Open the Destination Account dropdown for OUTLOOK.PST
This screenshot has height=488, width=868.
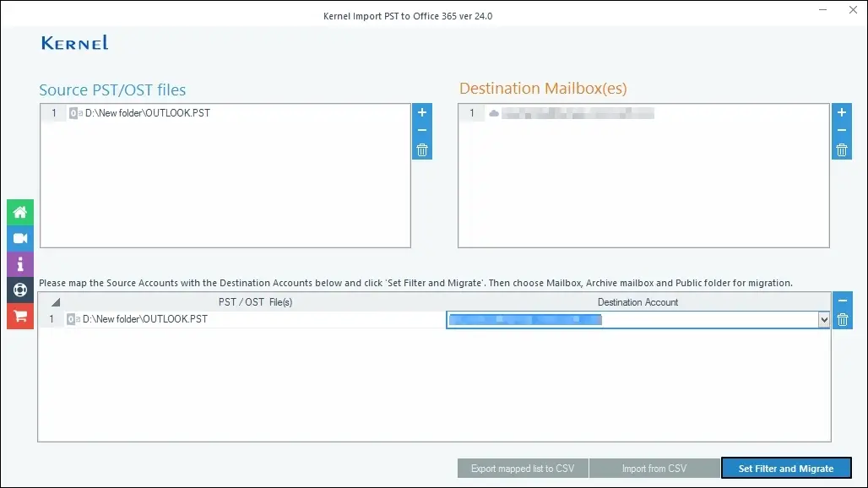click(x=822, y=319)
